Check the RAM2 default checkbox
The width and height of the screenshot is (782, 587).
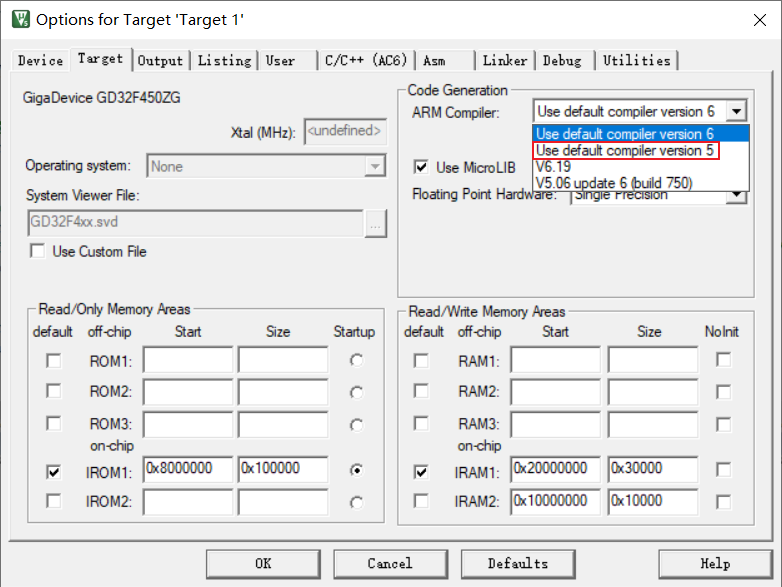(x=421, y=391)
